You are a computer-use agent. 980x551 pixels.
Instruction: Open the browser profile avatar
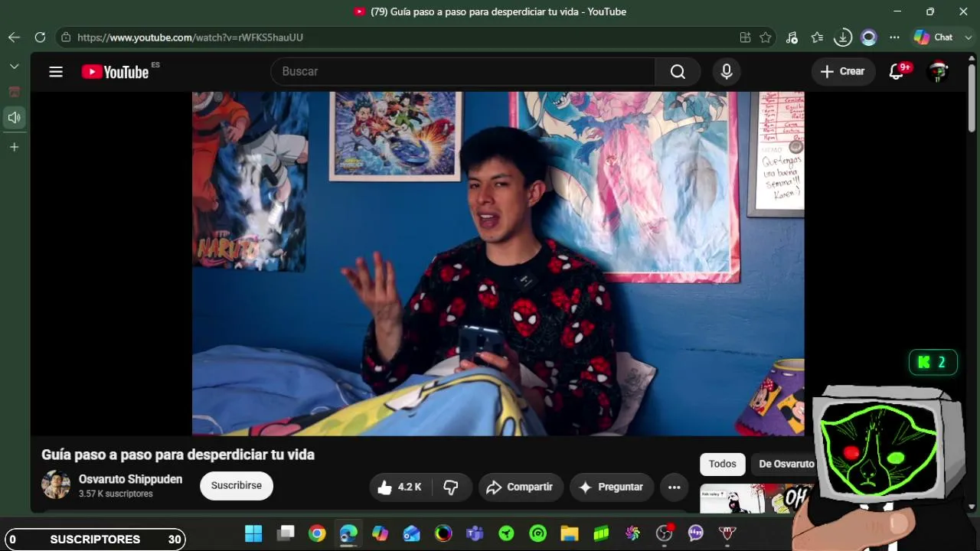click(868, 37)
